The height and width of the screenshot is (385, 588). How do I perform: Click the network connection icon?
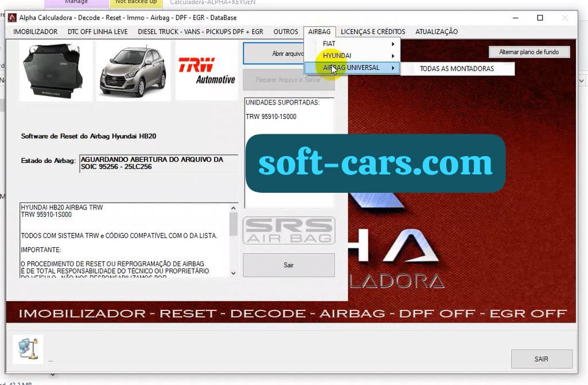coord(28,349)
